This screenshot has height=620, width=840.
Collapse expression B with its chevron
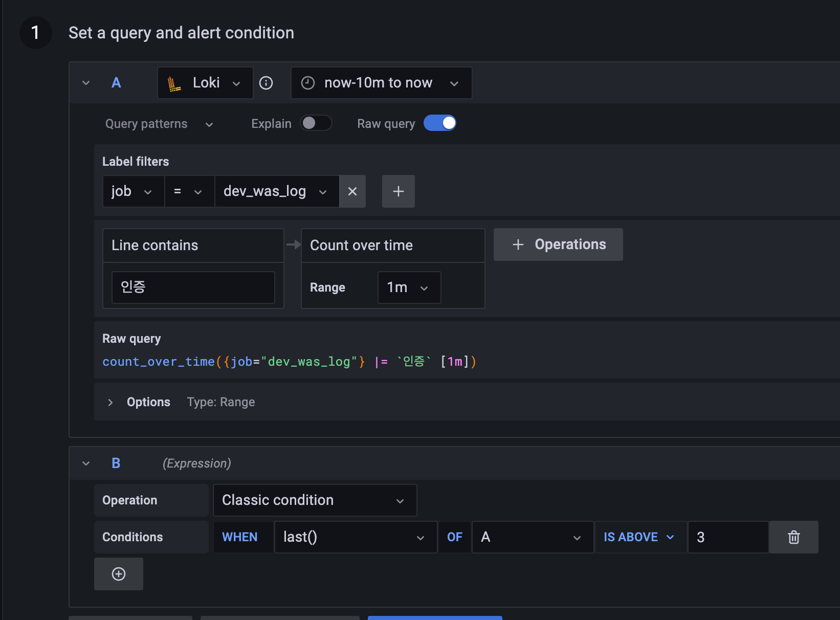coord(86,463)
